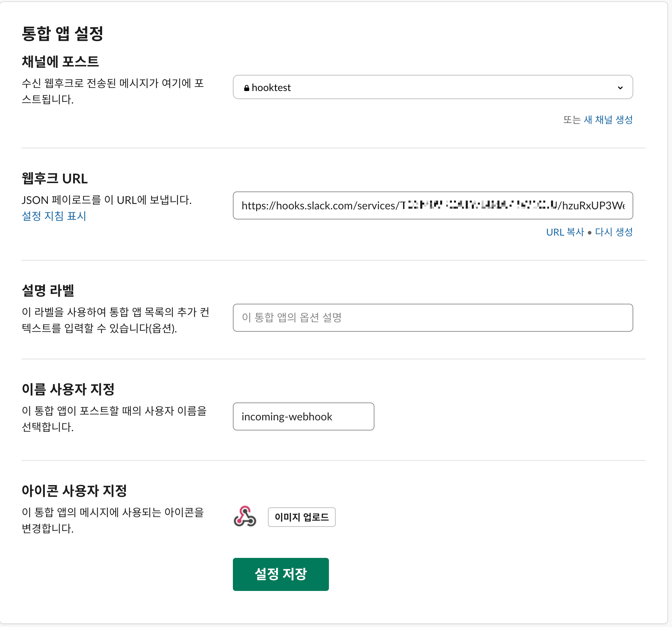Click the 채널에 포스트 section heading
This screenshot has width=672, height=627.
[60, 62]
